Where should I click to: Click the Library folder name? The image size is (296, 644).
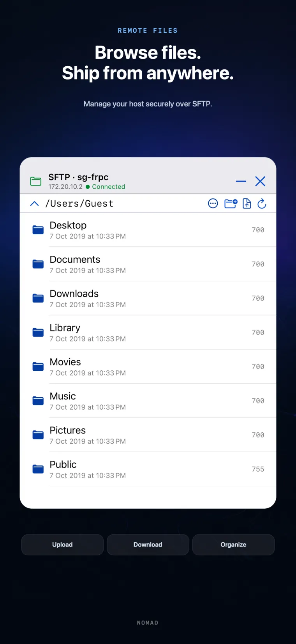click(x=65, y=328)
